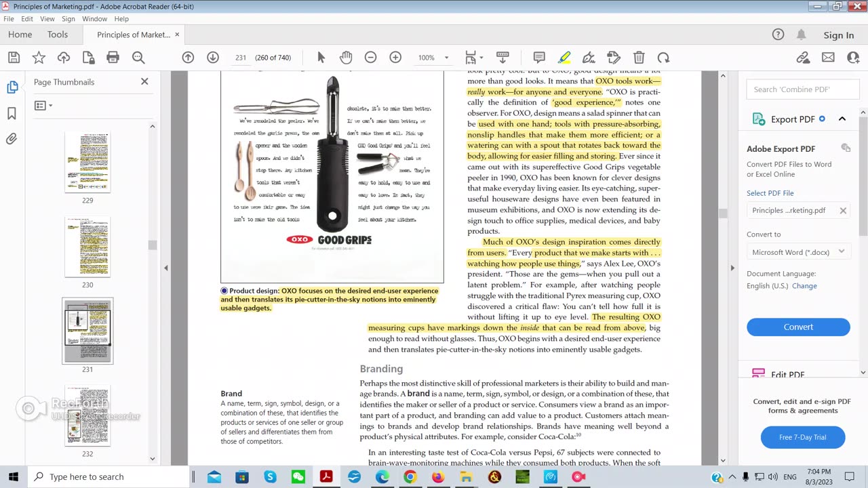Select the page 229 thumbnail
The width and height of the screenshot is (868, 488).
click(87, 163)
